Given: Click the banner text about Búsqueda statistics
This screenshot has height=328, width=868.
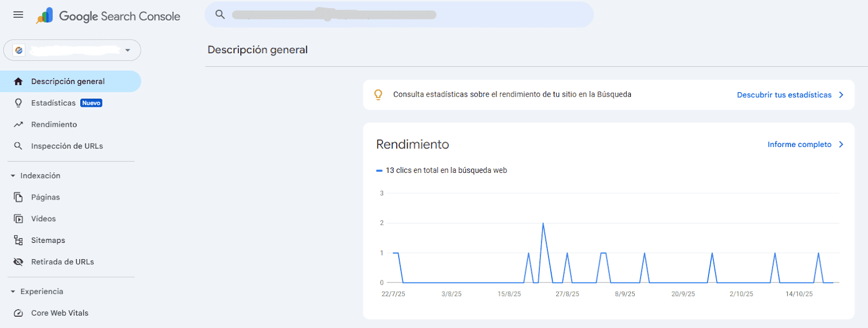Looking at the screenshot, I should pyautogui.click(x=512, y=94).
